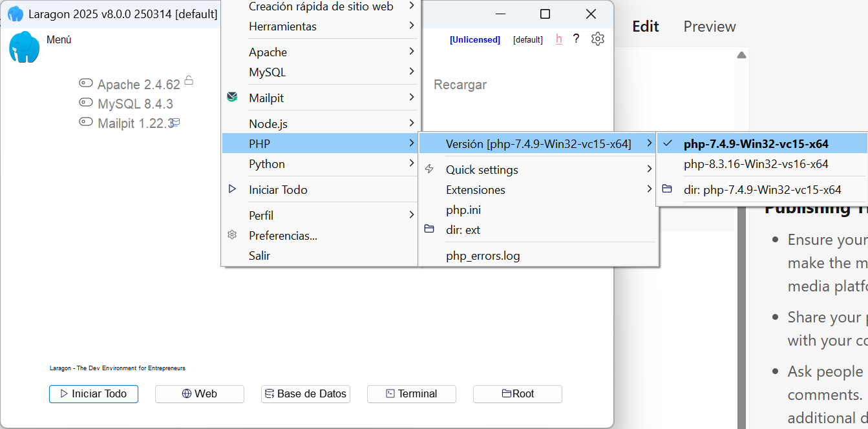Toggle the Mailpit 1.22.3 service switch
868x429 pixels.
tap(86, 121)
